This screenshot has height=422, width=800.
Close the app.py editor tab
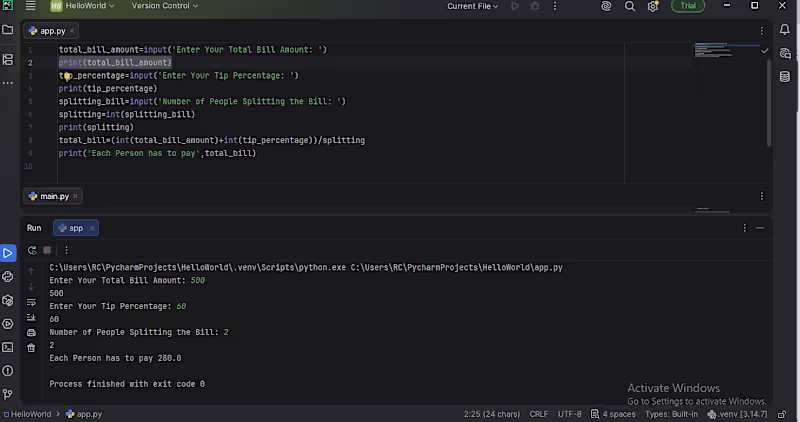point(72,31)
